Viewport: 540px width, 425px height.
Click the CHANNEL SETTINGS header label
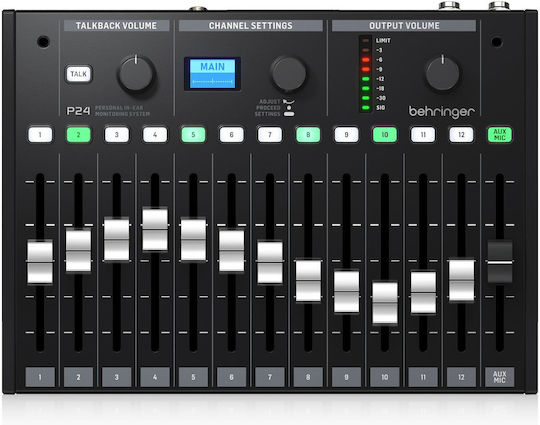pos(251,26)
